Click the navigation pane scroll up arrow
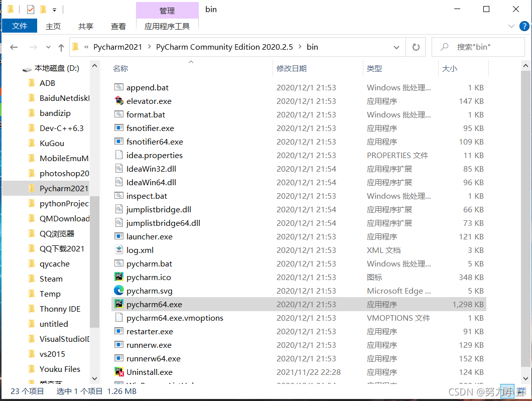The width and height of the screenshot is (532, 401). pos(95,66)
